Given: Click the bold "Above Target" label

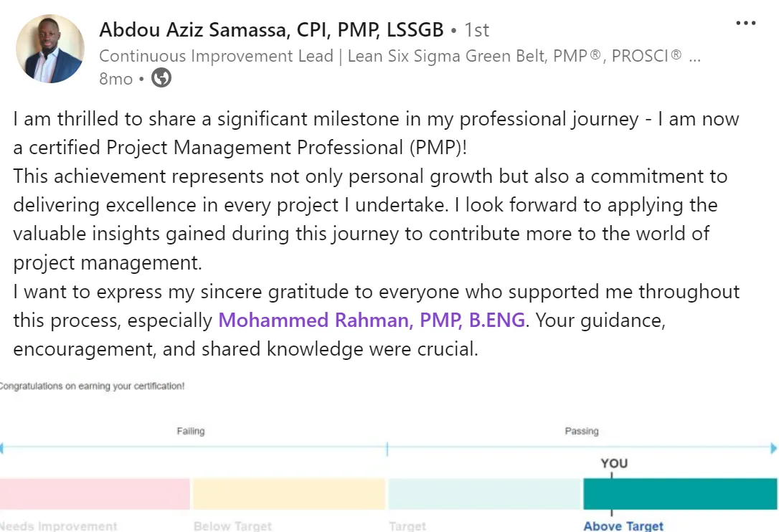Looking at the screenshot, I should [x=623, y=526].
